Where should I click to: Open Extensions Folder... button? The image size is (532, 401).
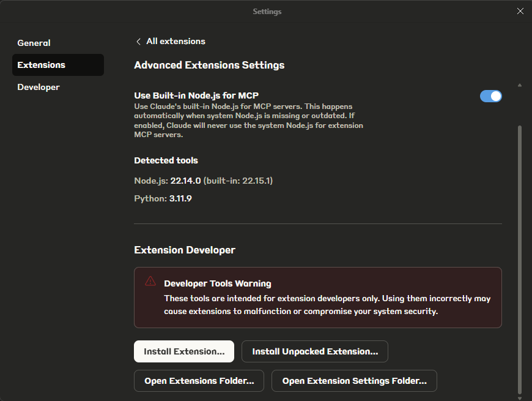[x=199, y=381]
